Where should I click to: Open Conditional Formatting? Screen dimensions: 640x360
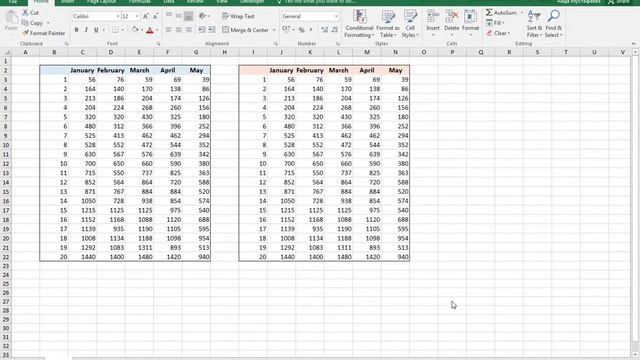click(359, 24)
